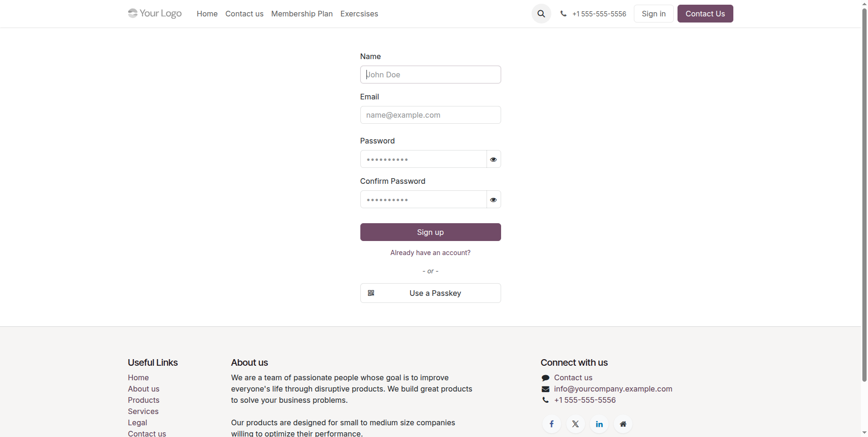
Task: Open the LinkedIn social icon
Action: pos(599,424)
